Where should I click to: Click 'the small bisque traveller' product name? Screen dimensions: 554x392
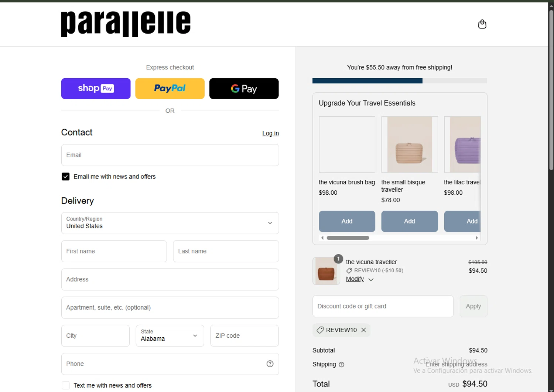pyautogui.click(x=403, y=186)
